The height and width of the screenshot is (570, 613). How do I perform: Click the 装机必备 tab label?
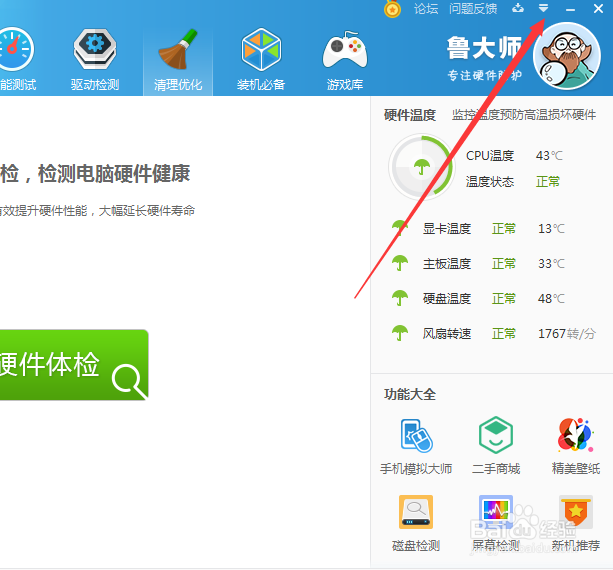(261, 84)
